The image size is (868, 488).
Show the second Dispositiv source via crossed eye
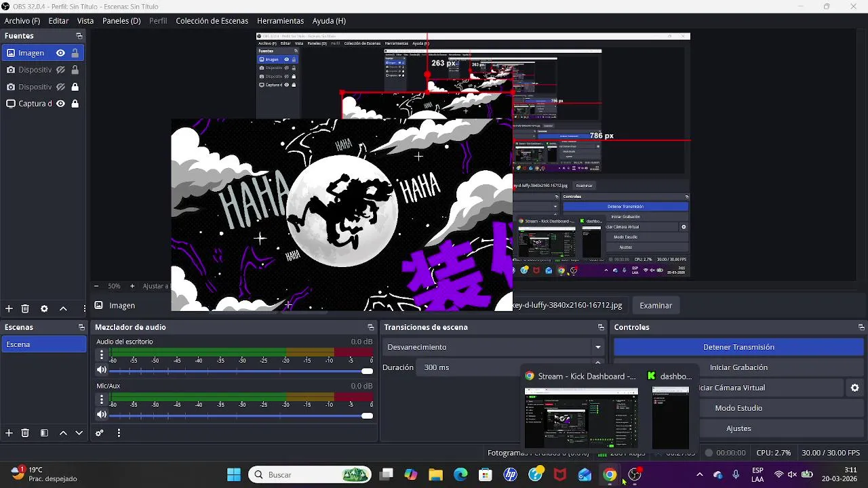(60, 87)
